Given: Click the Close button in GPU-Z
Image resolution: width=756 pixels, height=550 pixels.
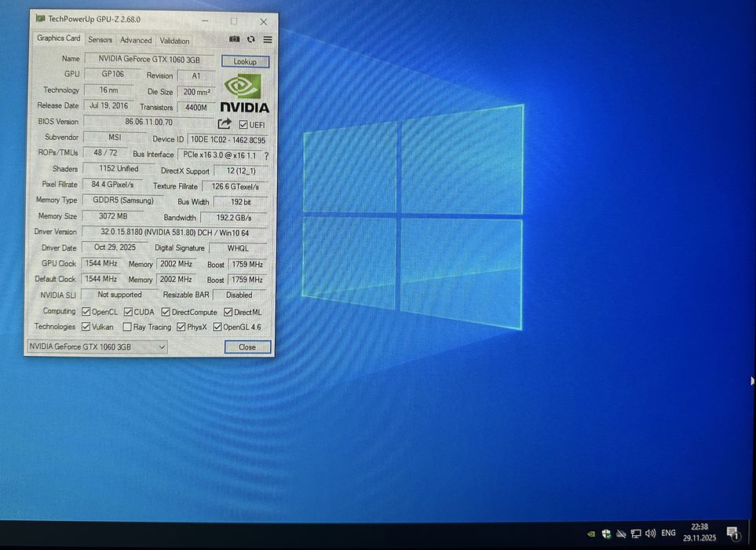Looking at the screenshot, I should point(247,346).
